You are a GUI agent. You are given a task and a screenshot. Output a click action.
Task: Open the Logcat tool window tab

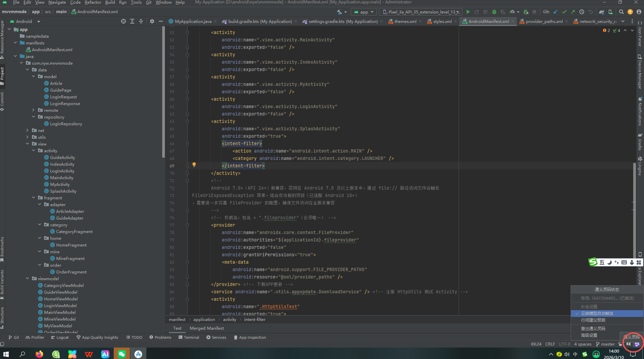tap(60, 337)
